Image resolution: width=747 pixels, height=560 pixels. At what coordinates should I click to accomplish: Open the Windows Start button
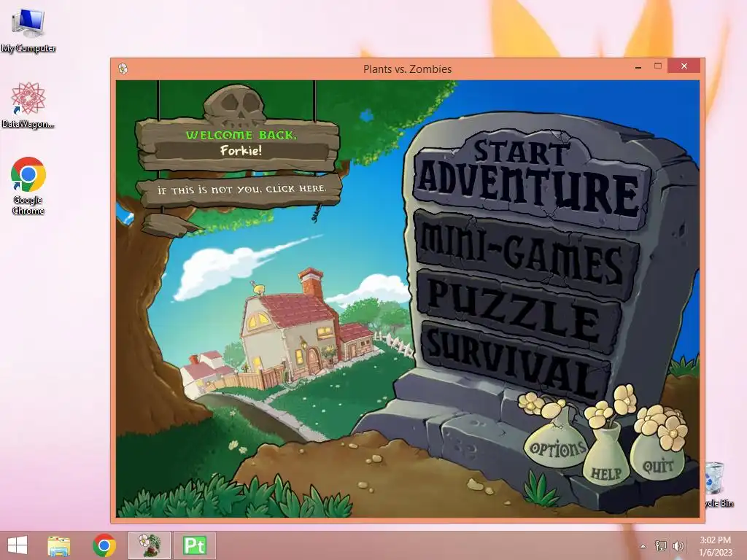18,545
